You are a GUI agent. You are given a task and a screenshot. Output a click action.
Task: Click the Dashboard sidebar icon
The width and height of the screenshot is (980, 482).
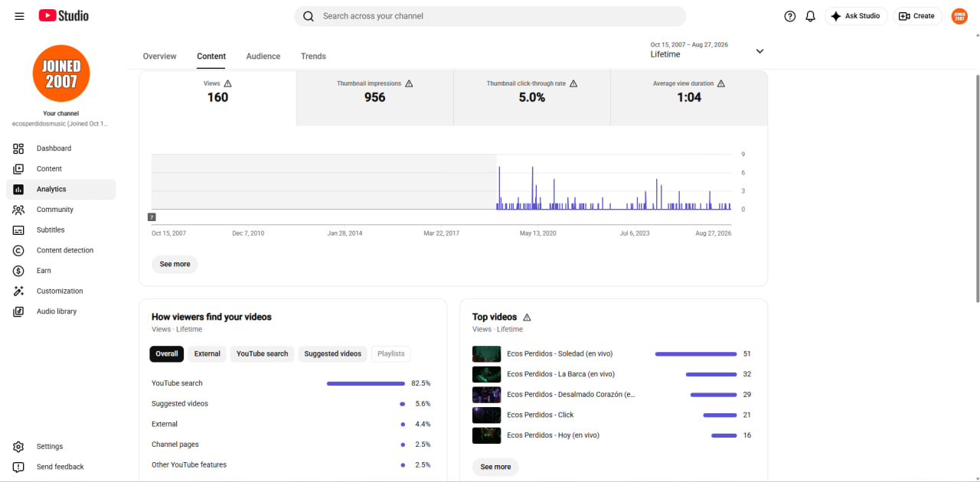18,148
